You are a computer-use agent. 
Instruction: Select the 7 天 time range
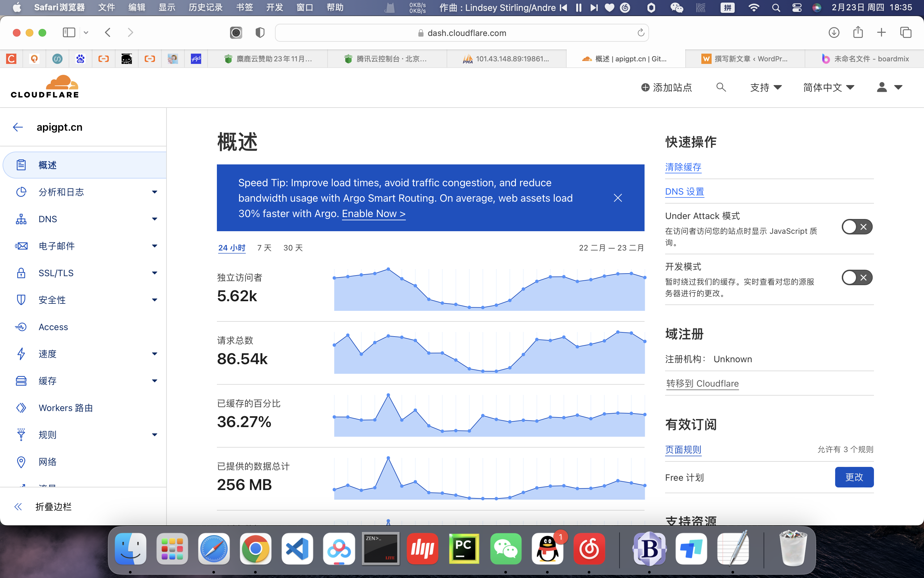[264, 248]
